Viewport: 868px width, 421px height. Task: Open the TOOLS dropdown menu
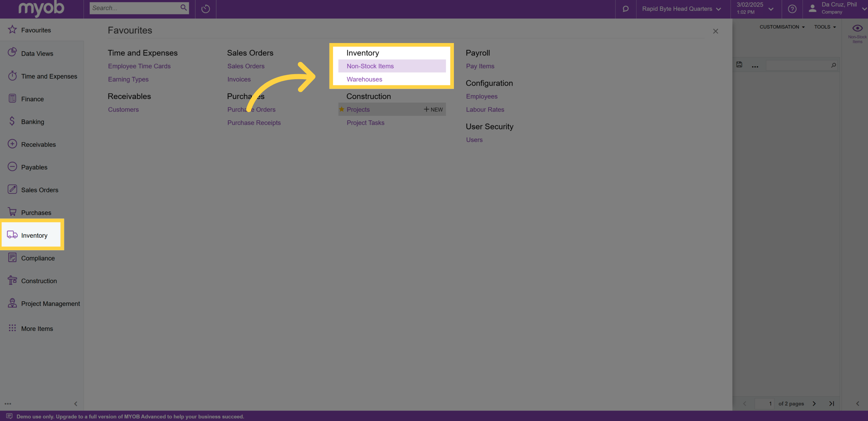(825, 27)
